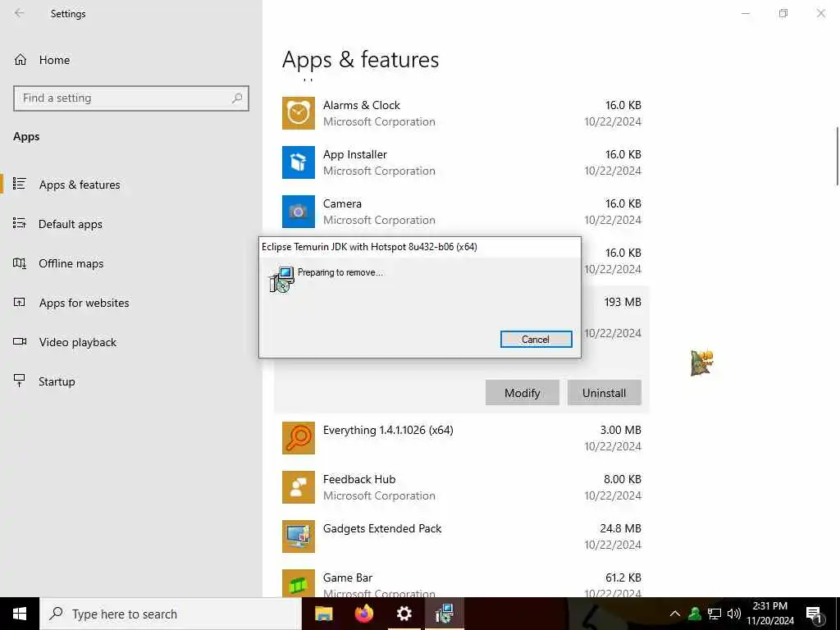Image resolution: width=840 pixels, height=630 pixels.
Task: Click the Alarms & Clock app icon
Action: click(299, 113)
